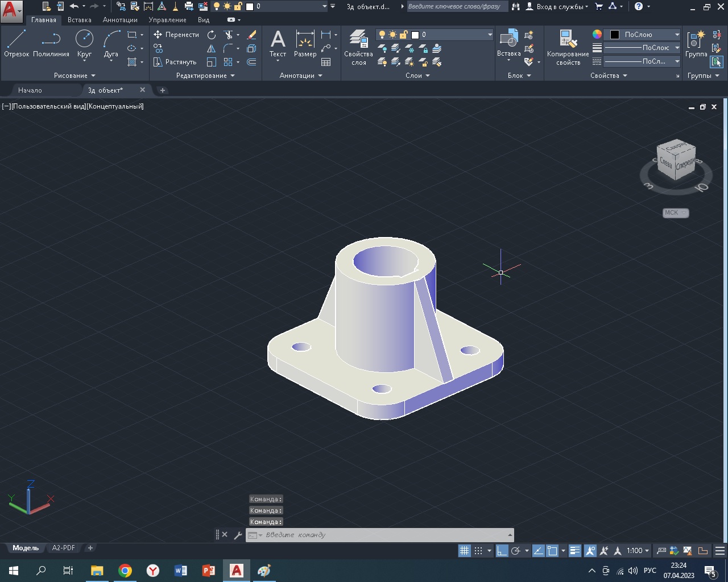
Task: Switch to the Вставка ribbon tab
Action: point(79,20)
